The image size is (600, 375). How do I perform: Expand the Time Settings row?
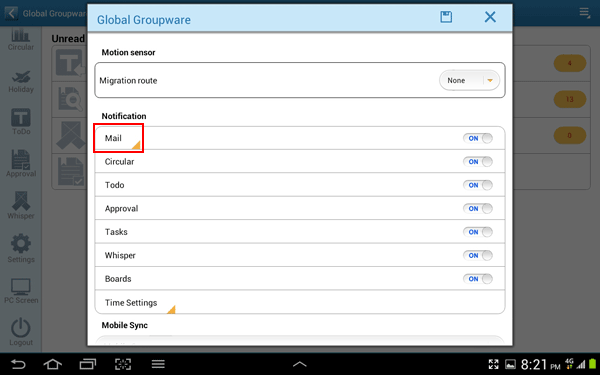click(x=300, y=302)
